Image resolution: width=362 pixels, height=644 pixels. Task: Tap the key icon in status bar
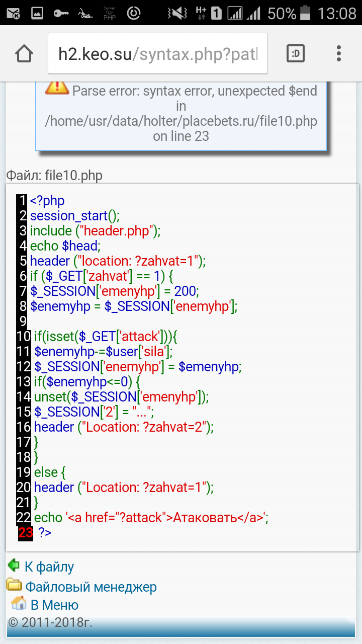click(60, 14)
